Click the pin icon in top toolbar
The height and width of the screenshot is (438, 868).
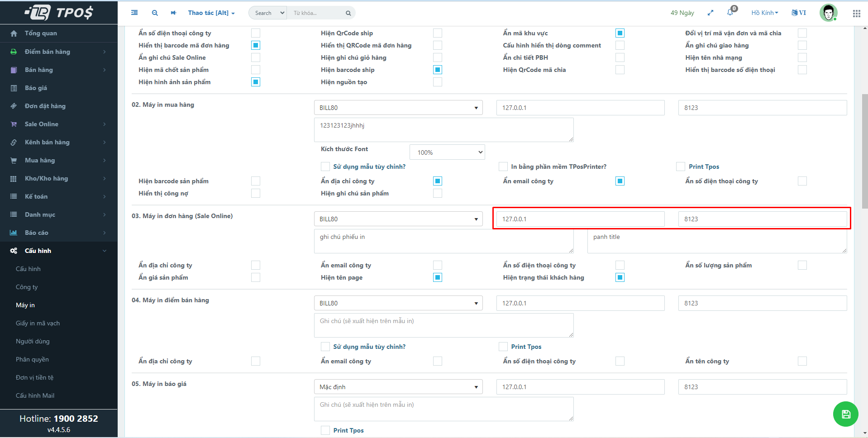[173, 13]
